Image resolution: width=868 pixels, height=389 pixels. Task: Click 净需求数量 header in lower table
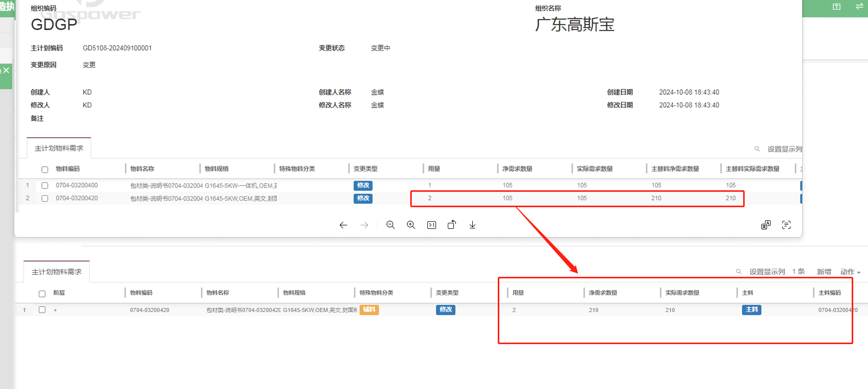point(603,293)
